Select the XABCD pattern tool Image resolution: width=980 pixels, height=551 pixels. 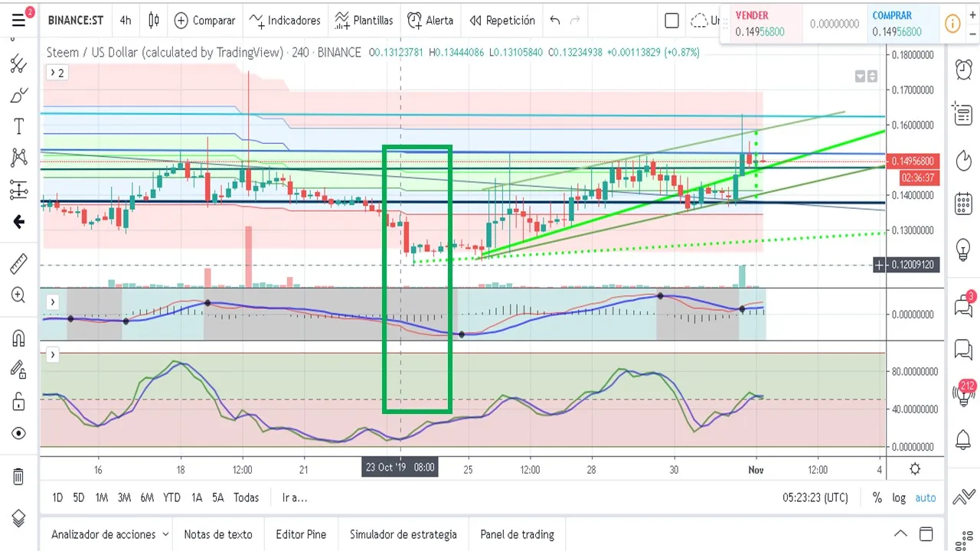(x=18, y=158)
